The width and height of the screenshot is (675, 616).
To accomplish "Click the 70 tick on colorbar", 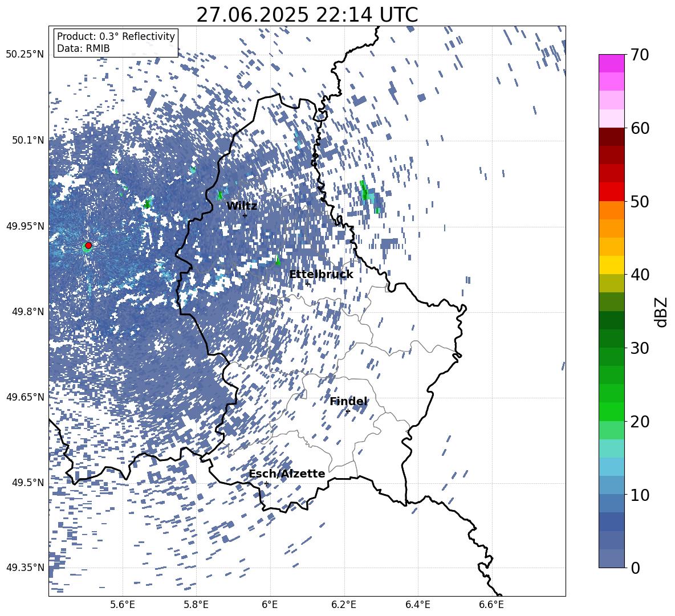I will click(x=639, y=55).
